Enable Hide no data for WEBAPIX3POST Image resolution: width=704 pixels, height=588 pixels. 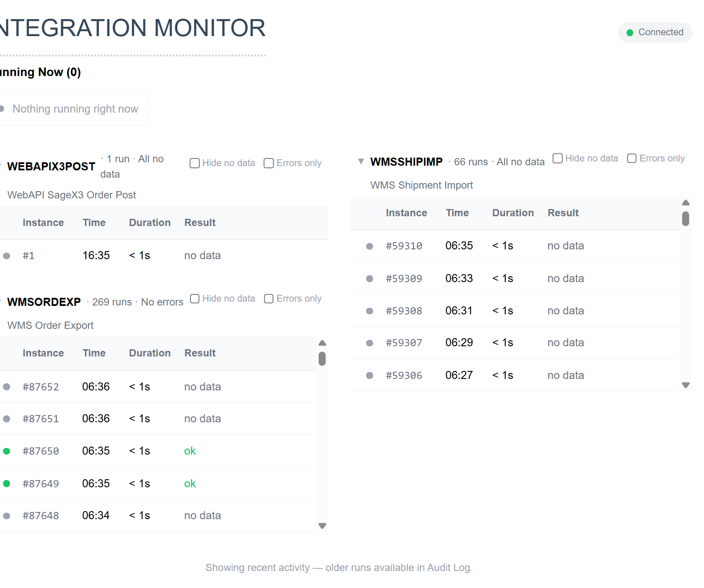(x=195, y=163)
